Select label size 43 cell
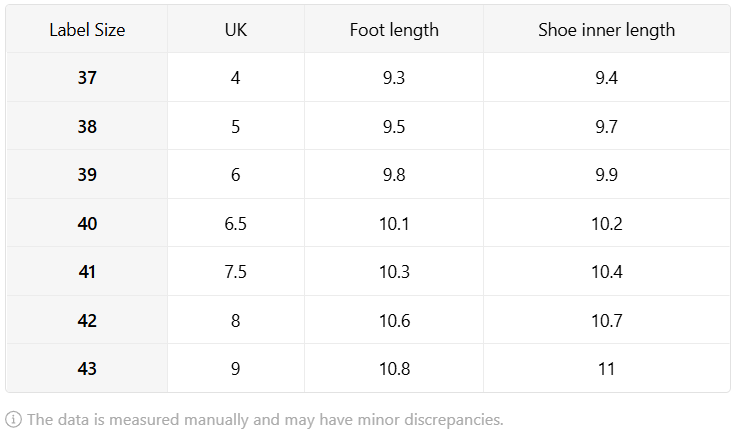This screenshot has height=438, width=738. (x=87, y=368)
